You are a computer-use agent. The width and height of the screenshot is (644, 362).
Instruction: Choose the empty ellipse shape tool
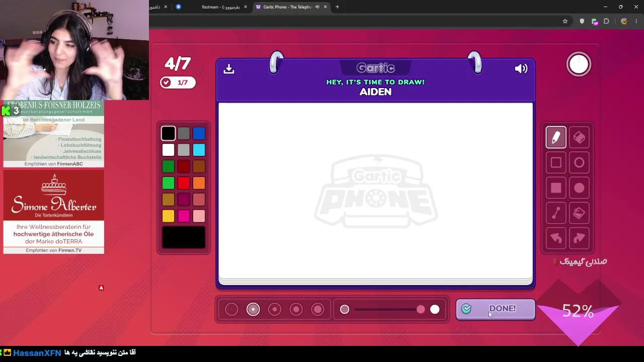pos(579,162)
